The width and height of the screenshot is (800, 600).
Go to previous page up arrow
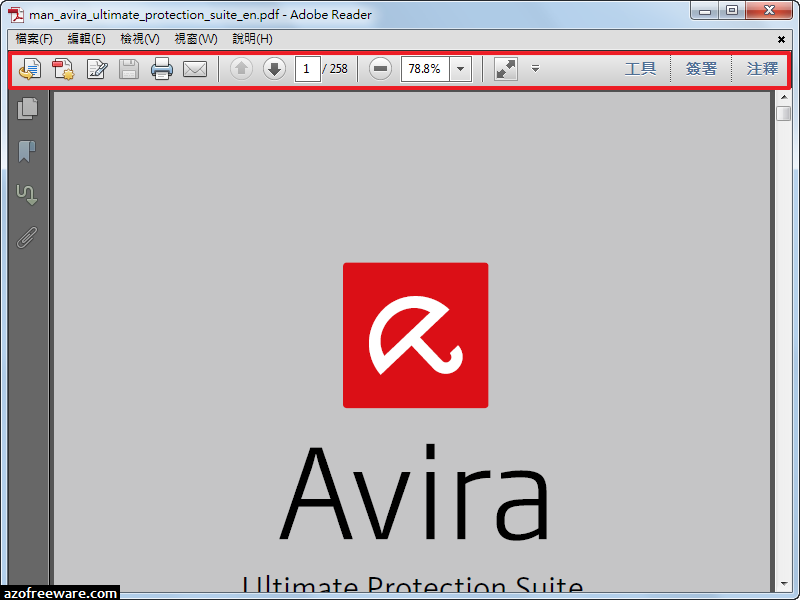241,68
